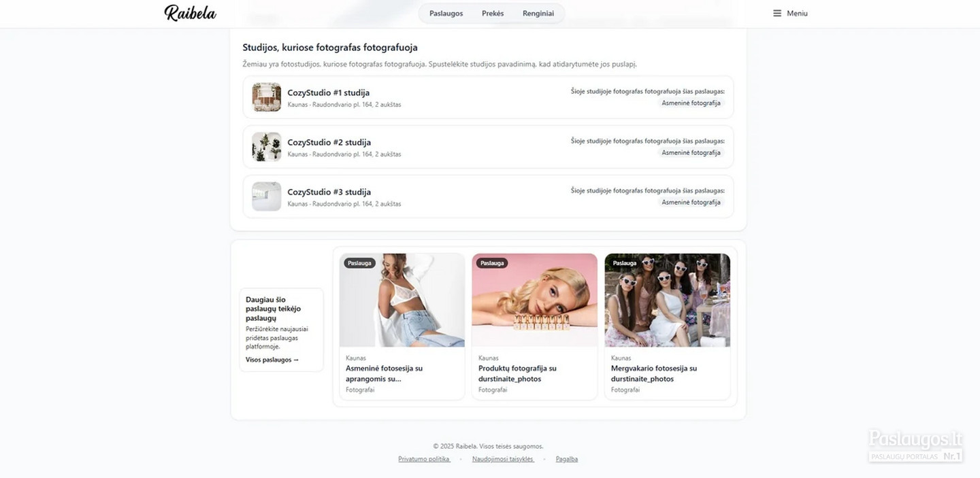The width and height of the screenshot is (980, 478).
Task: Click the Meniu text label
Action: coord(797,14)
